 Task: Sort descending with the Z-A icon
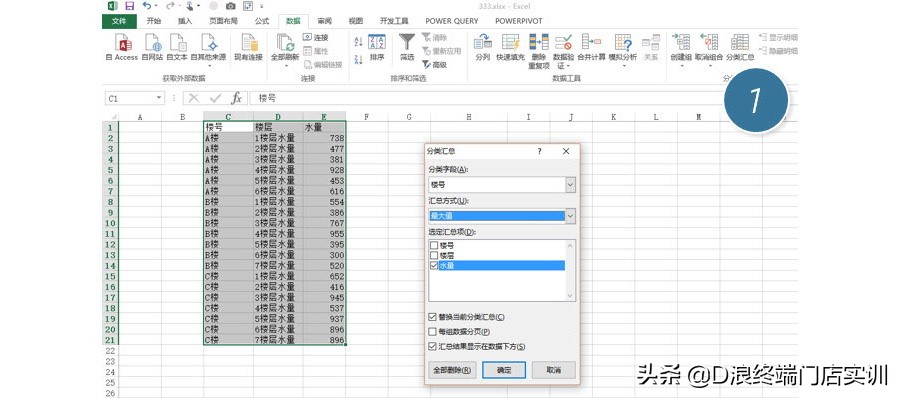(x=359, y=59)
